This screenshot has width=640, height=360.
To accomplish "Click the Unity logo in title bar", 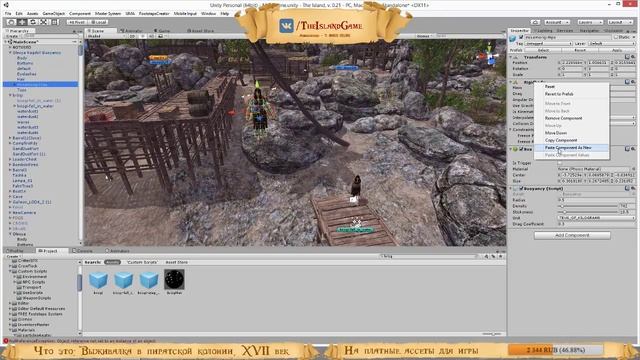I will pyautogui.click(x=6, y=5).
